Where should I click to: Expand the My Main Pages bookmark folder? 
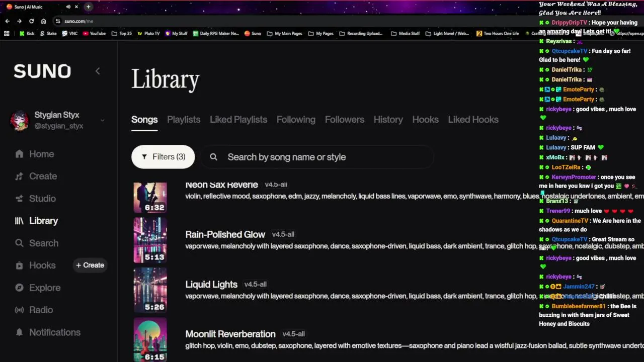pos(284,34)
